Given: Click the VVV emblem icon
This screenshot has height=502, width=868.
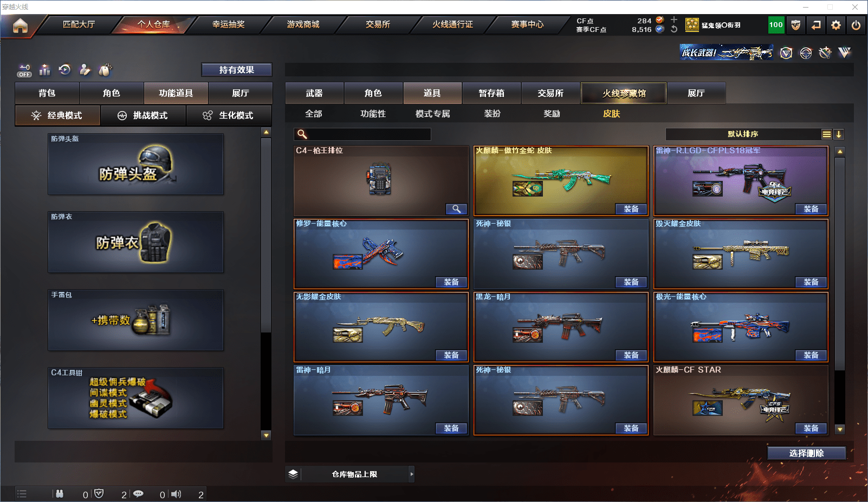Looking at the screenshot, I should pos(845,53).
